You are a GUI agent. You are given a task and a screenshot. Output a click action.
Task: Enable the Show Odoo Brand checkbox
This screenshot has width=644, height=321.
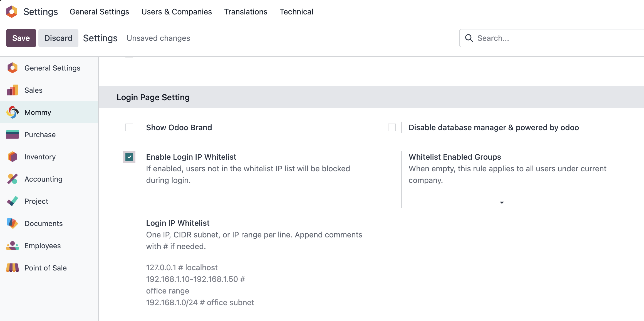click(x=129, y=127)
